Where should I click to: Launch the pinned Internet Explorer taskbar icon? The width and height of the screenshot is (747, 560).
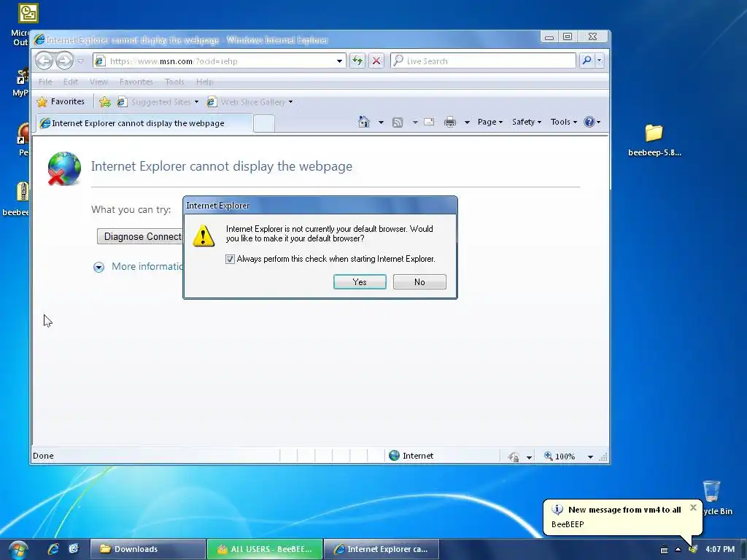[x=53, y=549]
